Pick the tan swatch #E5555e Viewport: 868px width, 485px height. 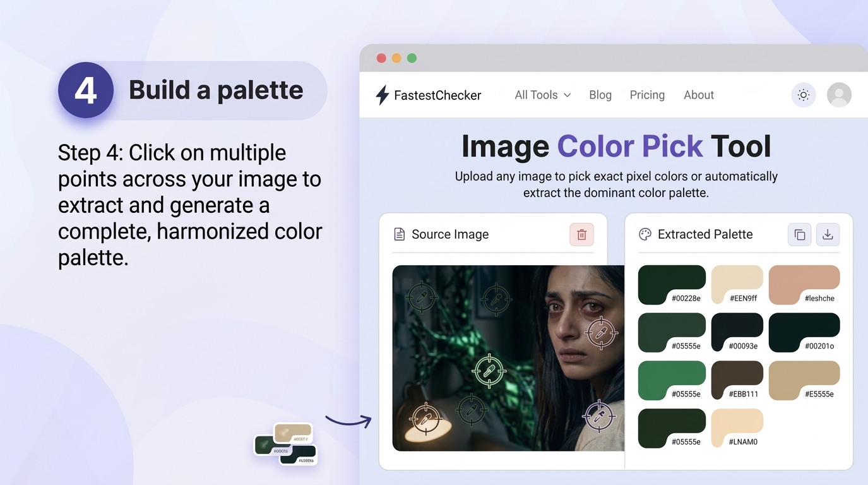(x=804, y=380)
